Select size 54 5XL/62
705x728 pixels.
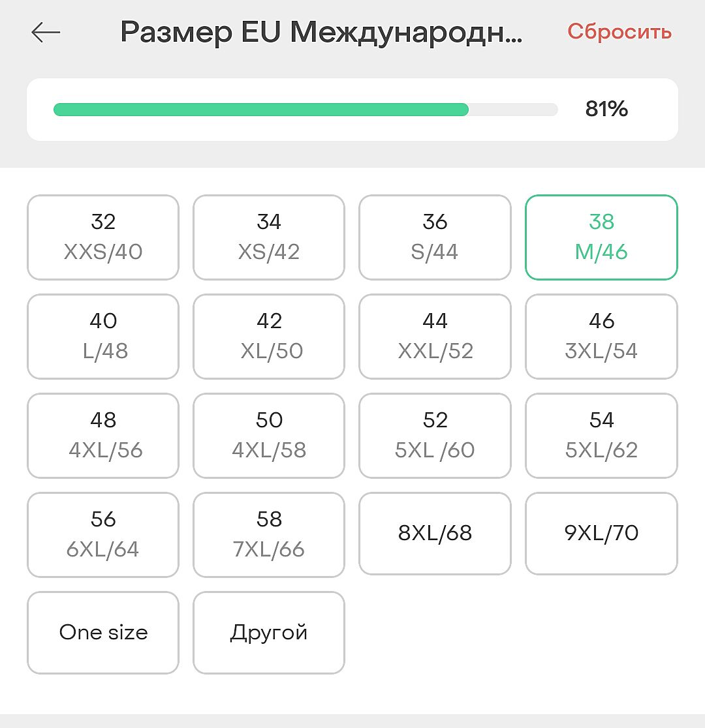[601, 436]
